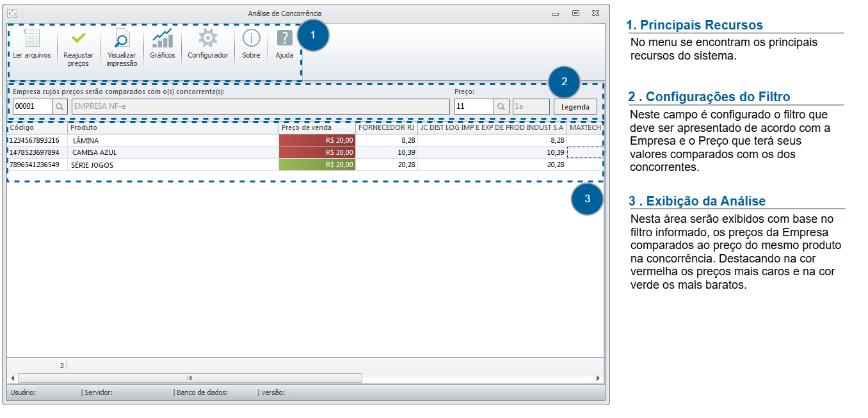Screen dimensions: 868x418
Task: Click the application logo icon in title bar
Action: coord(12,13)
